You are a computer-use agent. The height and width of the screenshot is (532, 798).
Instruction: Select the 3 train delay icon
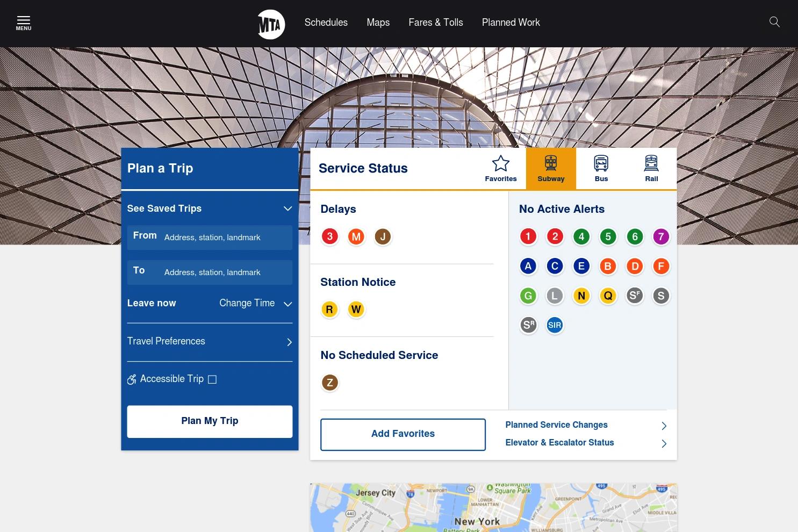click(x=330, y=236)
